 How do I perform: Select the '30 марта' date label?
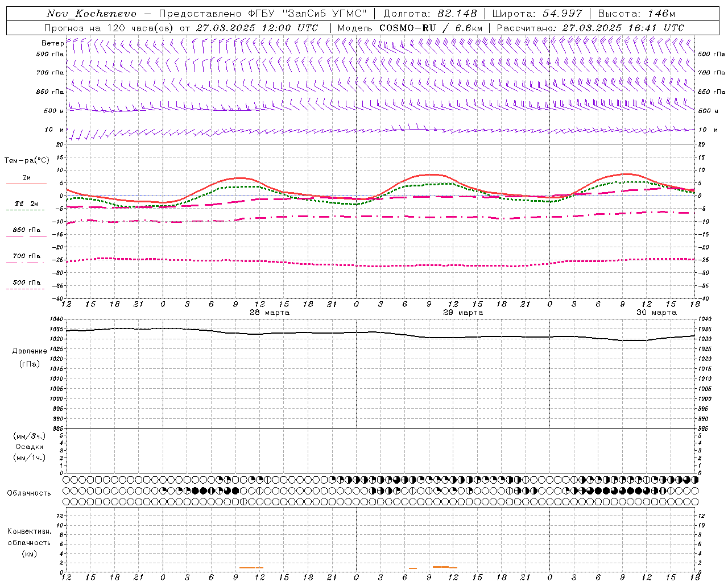click(x=656, y=313)
